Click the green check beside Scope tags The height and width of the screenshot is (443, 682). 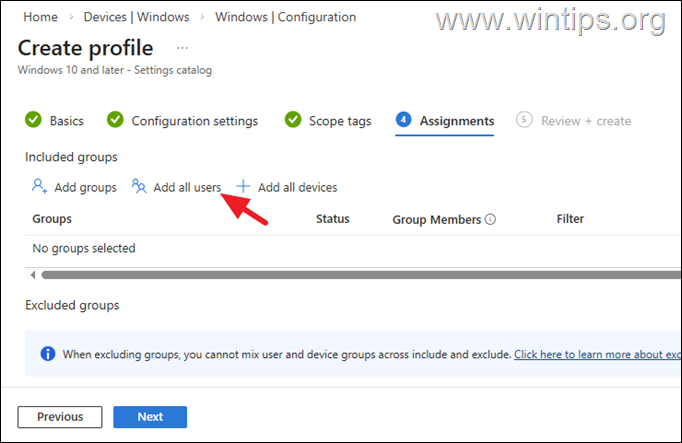point(293,120)
